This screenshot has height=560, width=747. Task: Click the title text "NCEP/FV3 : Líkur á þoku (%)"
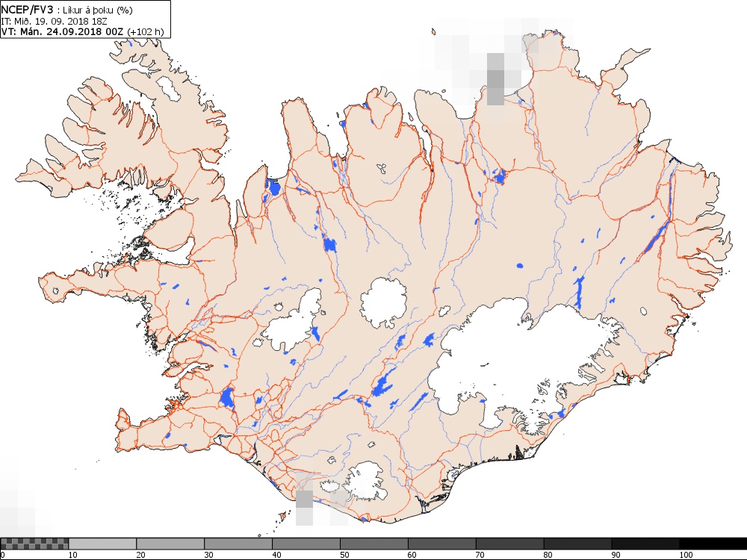[x=66, y=9]
